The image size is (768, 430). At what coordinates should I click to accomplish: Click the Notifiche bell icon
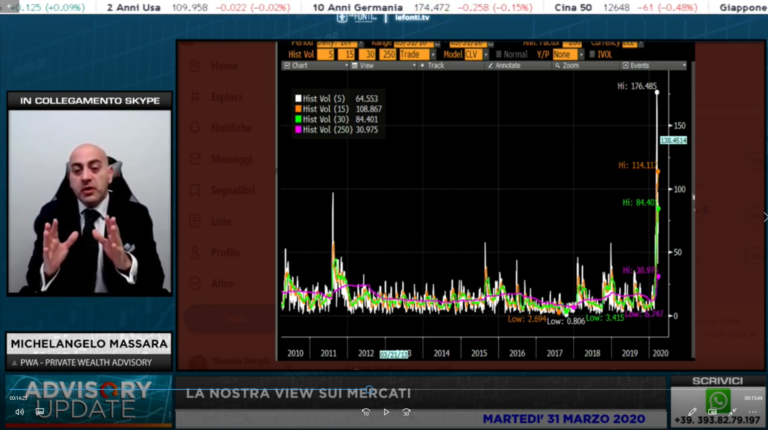click(195, 128)
